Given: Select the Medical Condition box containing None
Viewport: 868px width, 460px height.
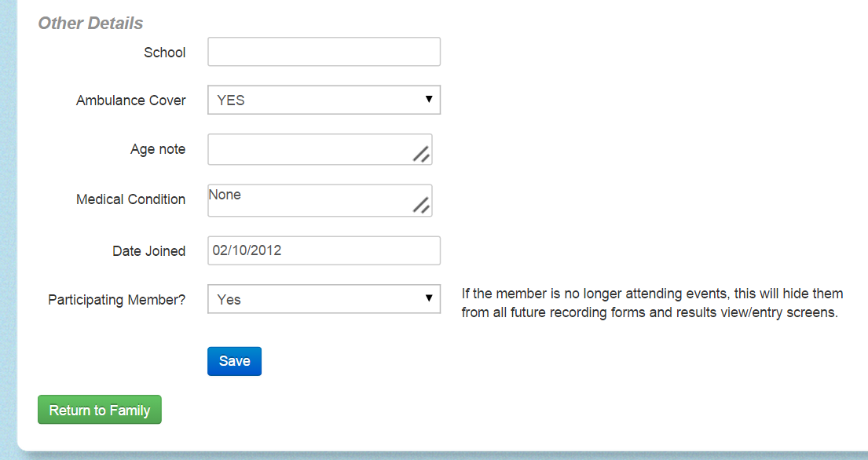Looking at the screenshot, I should 320,201.
